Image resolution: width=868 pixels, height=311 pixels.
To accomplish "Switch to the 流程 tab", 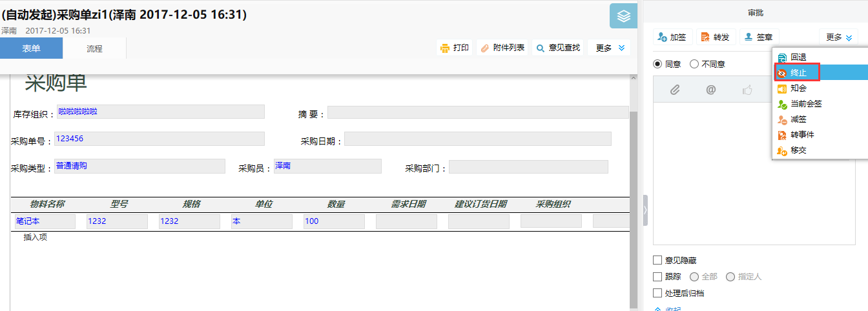I will (94, 48).
